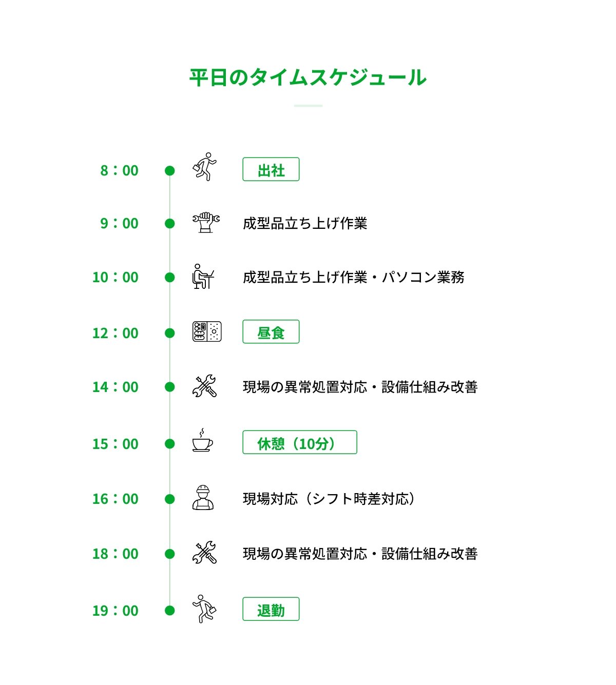Click the running person icon at 8:00
The width and height of the screenshot is (616, 685).
(x=204, y=167)
